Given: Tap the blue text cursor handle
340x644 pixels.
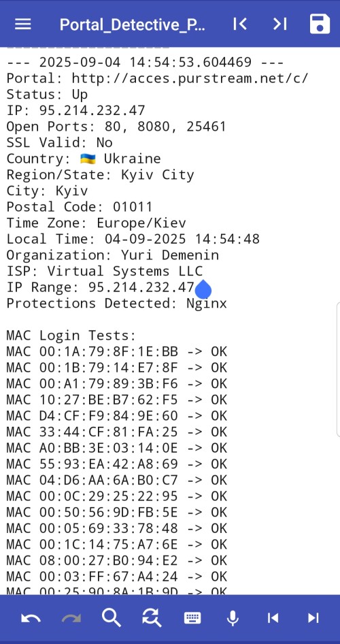Looking at the screenshot, I should [x=203, y=289].
